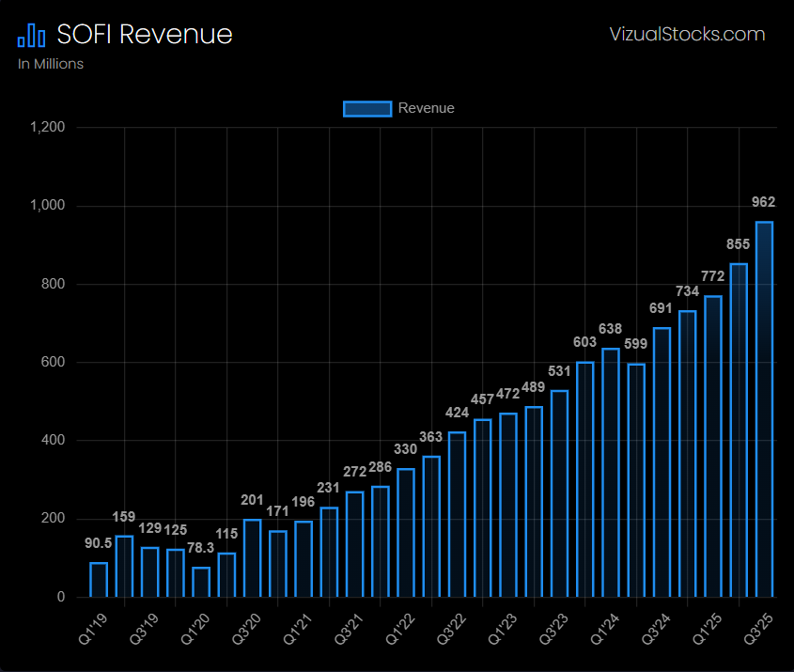Click the 90.5 value label
The width and height of the screenshot is (794, 672).
(99, 543)
